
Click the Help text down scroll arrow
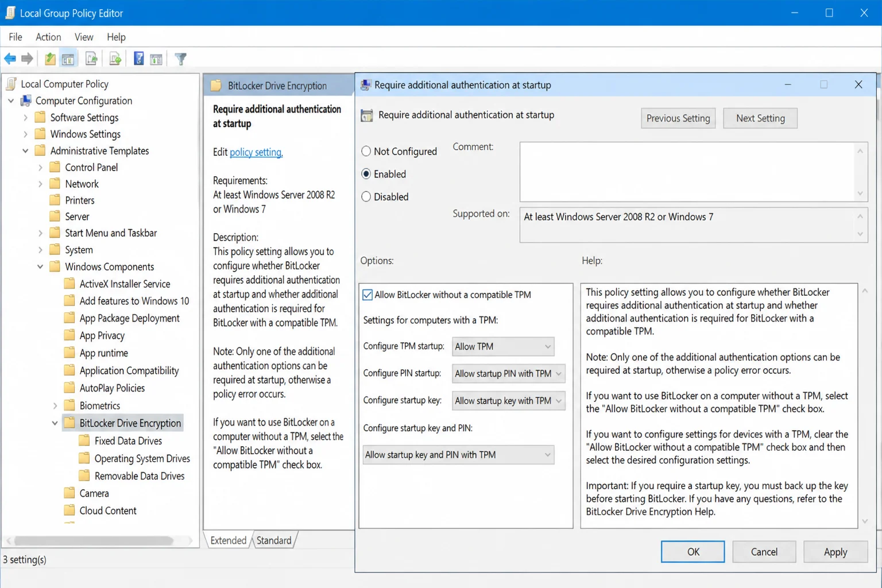(865, 521)
